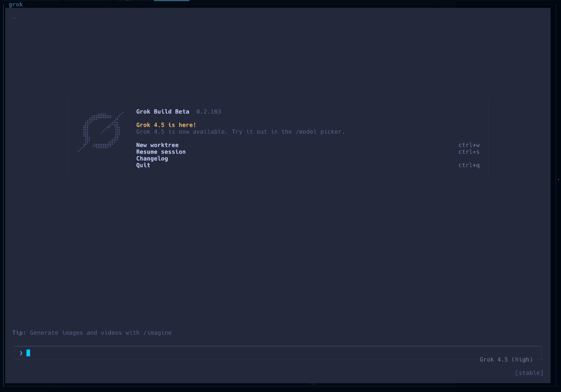Click the prompt chevron in the input box
The height and width of the screenshot is (392, 561).
tap(21, 353)
